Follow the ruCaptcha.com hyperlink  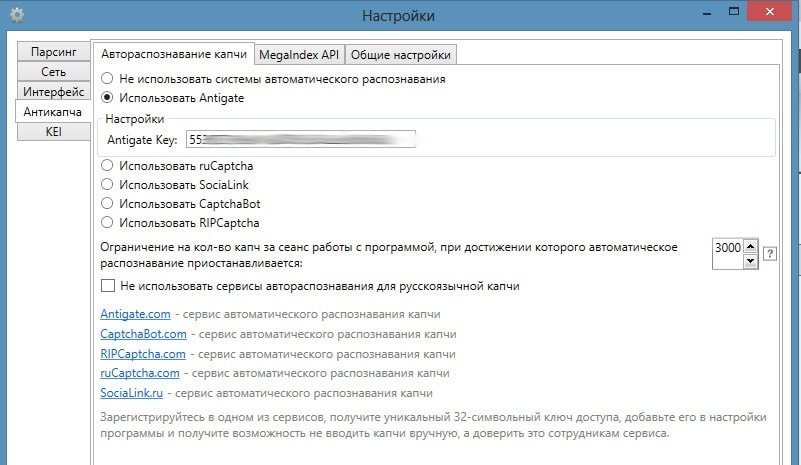(x=139, y=373)
